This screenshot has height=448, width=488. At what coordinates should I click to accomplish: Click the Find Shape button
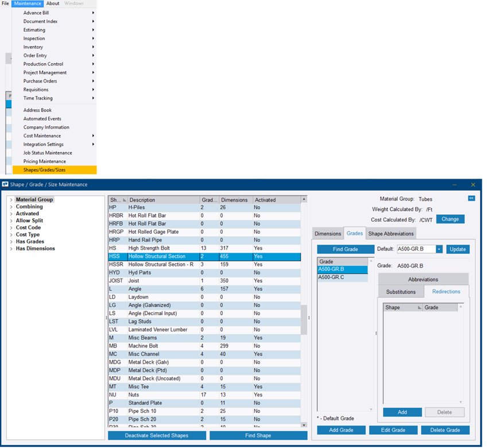(x=258, y=435)
